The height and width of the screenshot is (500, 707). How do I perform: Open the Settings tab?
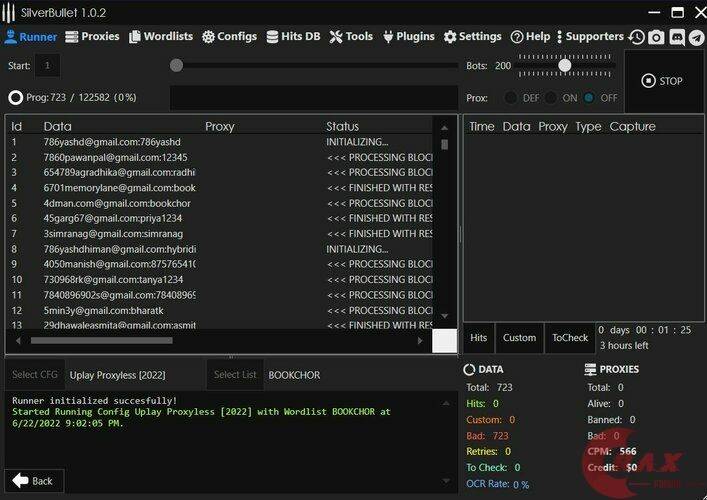[472, 37]
